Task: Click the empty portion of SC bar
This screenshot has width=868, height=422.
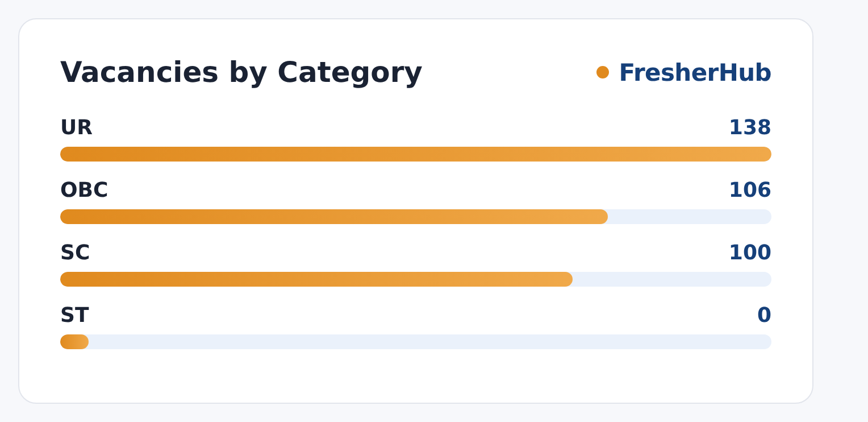Action: [672, 279]
